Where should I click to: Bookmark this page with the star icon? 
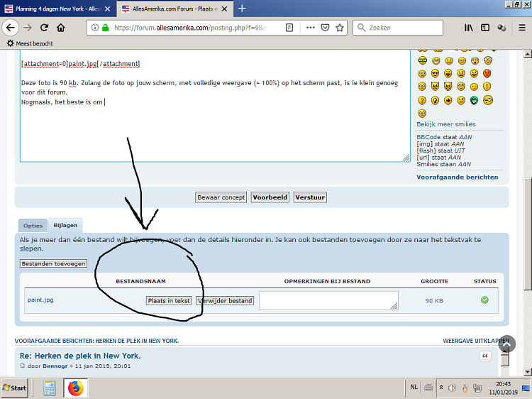tap(340, 28)
